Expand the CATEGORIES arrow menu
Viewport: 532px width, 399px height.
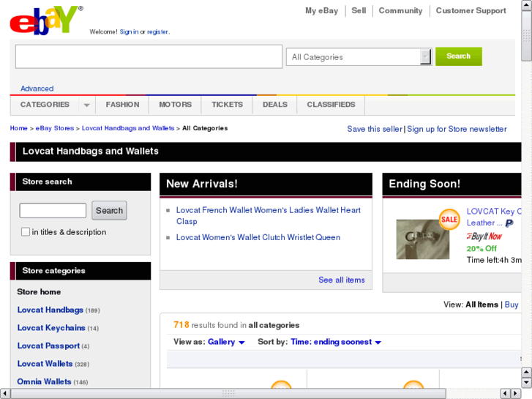(87, 105)
